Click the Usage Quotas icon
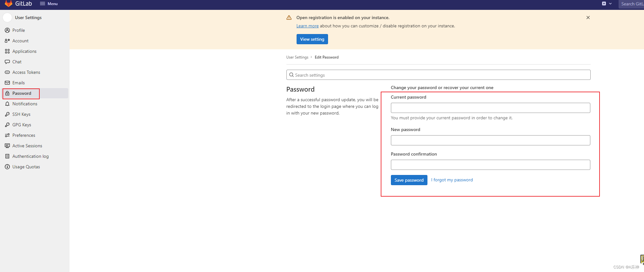The height and width of the screenshot is (272, 644). pyautogui.click(x=7, y=167)
